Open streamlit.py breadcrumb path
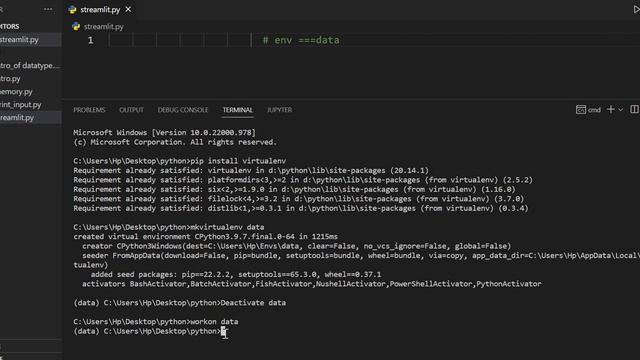Image resolution: width=640 pixels, height=360 pixels. (104, 27)
